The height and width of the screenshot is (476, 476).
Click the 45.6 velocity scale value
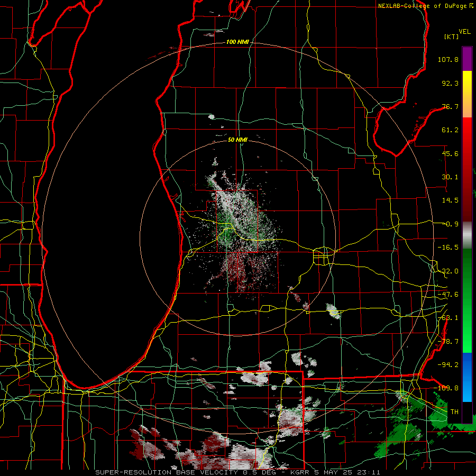450,153
